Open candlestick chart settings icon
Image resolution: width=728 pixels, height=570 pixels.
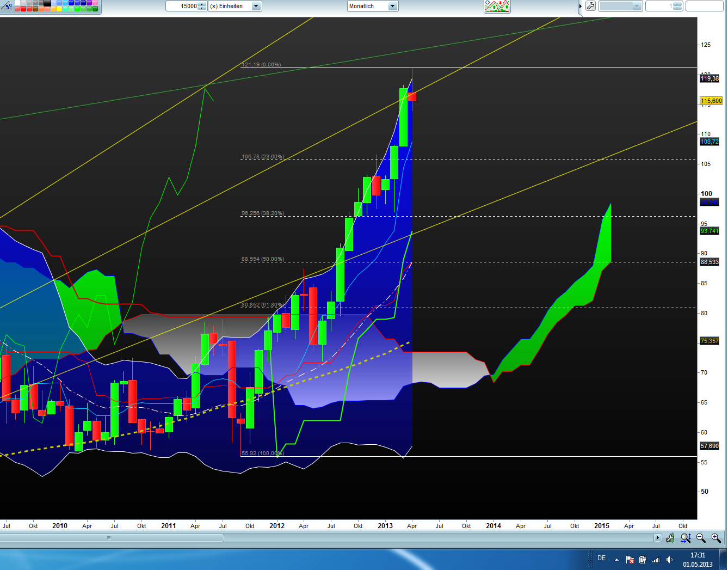(670, 538)
